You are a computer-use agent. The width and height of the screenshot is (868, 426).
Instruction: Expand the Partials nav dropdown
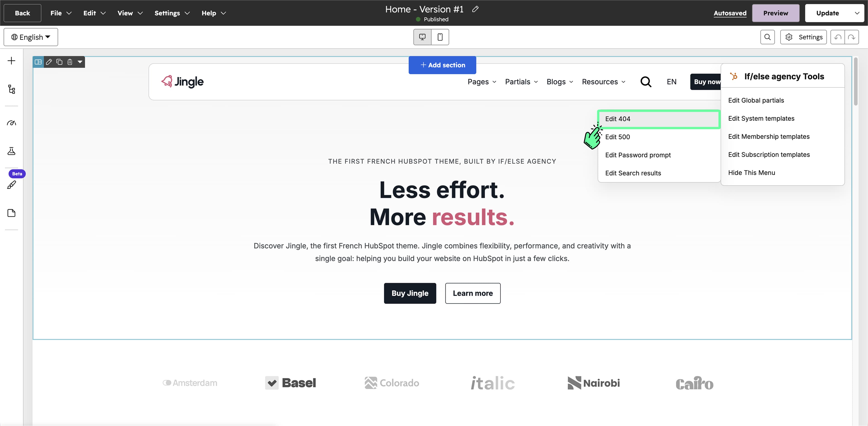[521, 82]
